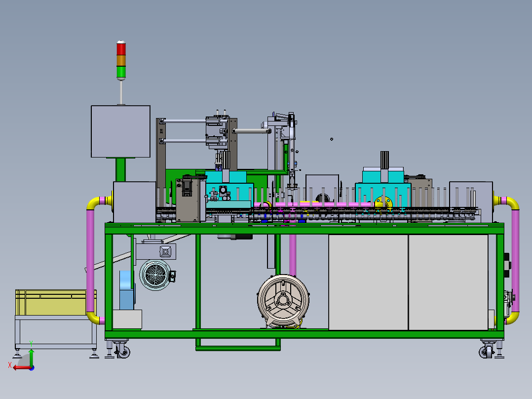
Task: Select the left cyan machine housing
Action: (x=229, y=192)
